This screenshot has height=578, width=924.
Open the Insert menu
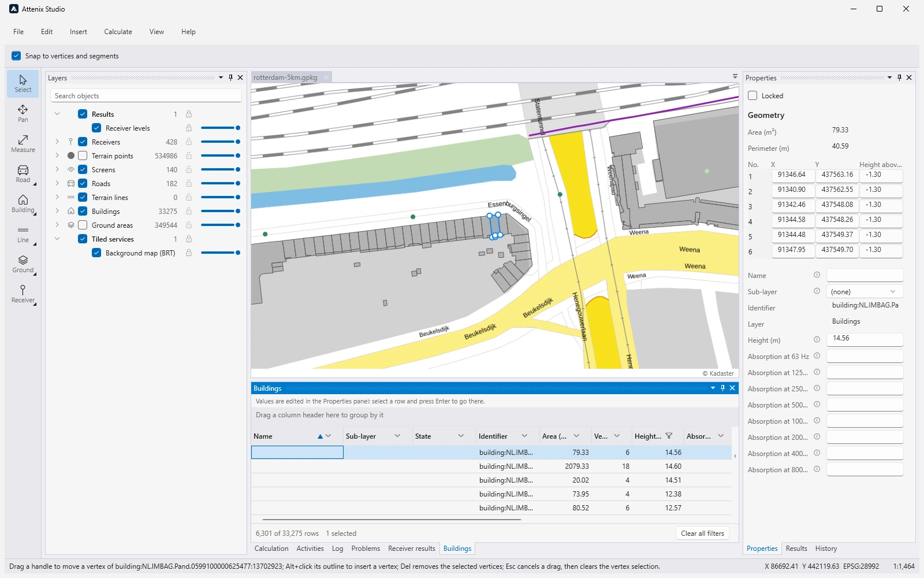[79, 32]
